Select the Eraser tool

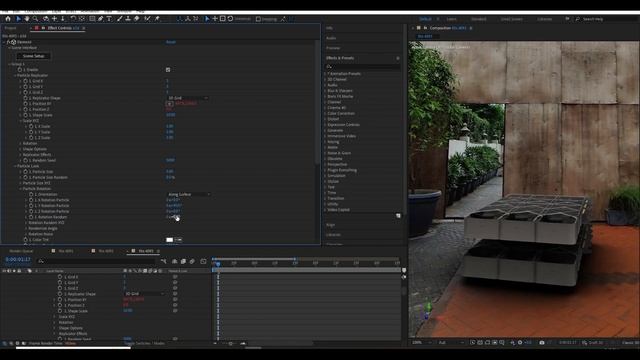[137, 19]
